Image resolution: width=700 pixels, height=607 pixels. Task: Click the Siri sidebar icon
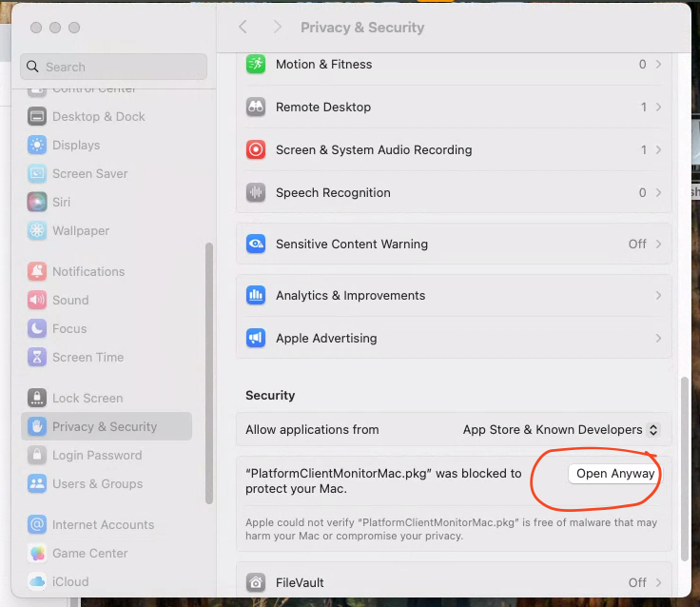(x=37, y=202)
